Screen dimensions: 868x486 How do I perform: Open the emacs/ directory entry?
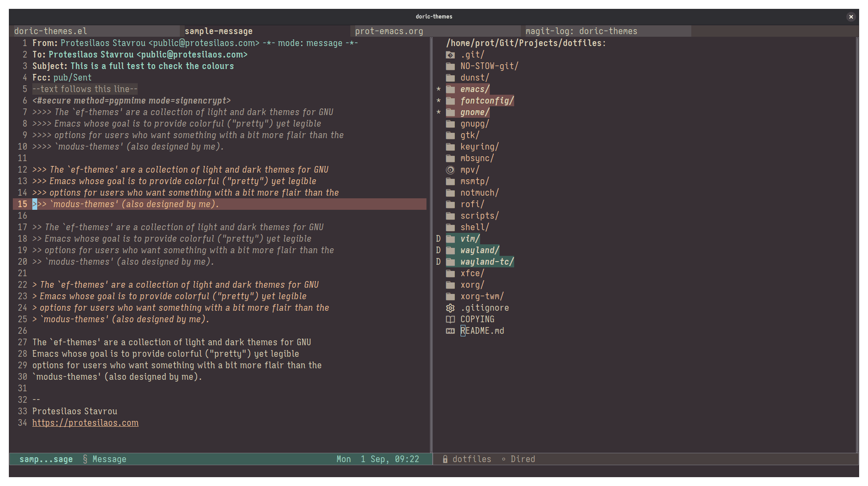tap(475, 89)
